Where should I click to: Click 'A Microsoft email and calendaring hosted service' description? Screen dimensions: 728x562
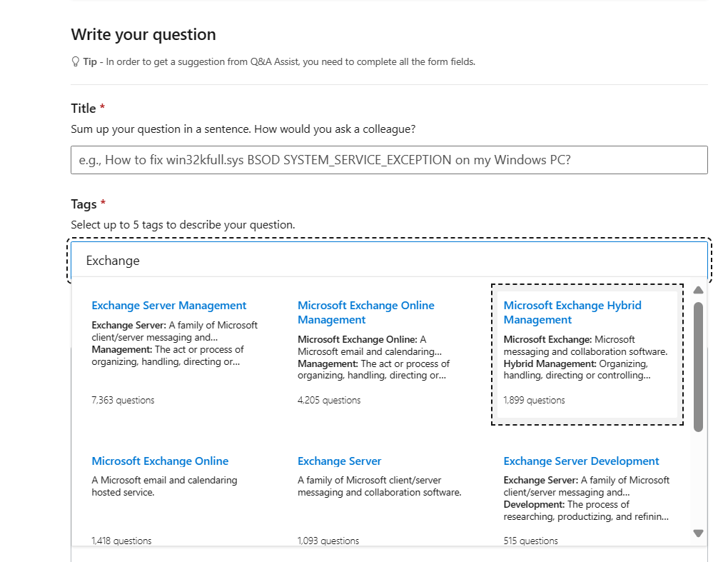(164, 486)
